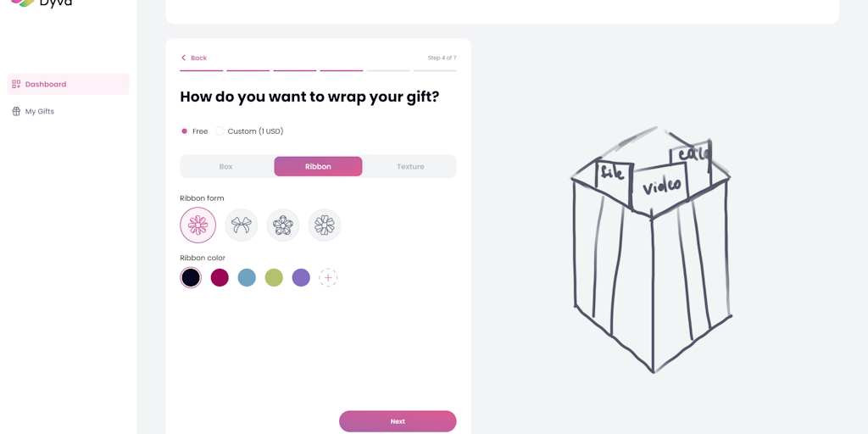Viewport: 868px width, 434px height.
Task: Add a custom ribbon color
Action: pyautogui.click(x=328, y=277)
